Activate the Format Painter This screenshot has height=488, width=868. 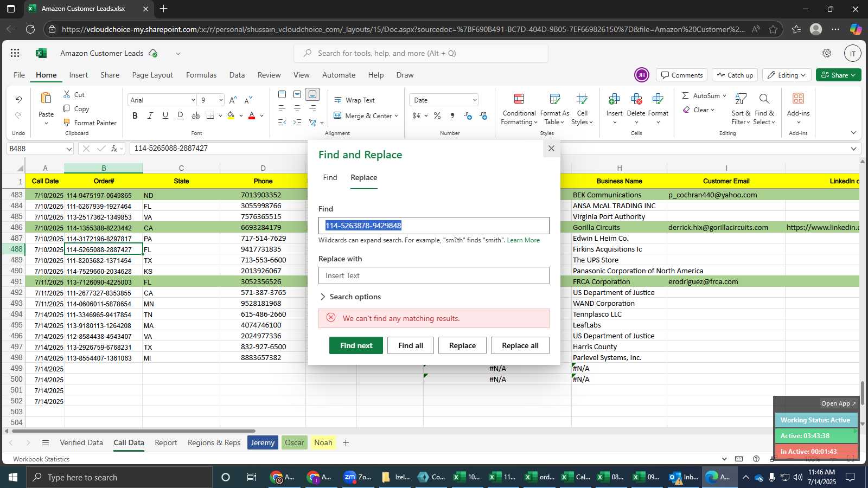coord(90,123)
